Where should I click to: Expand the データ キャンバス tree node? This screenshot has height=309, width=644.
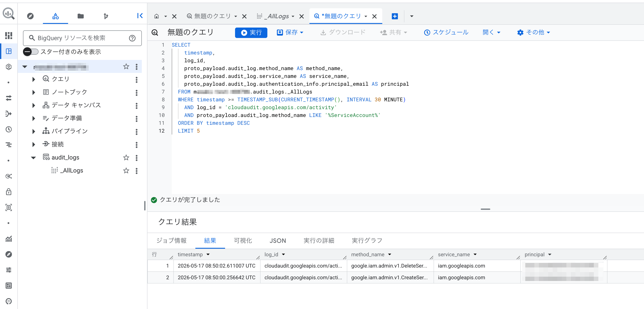tap(33, 106)
